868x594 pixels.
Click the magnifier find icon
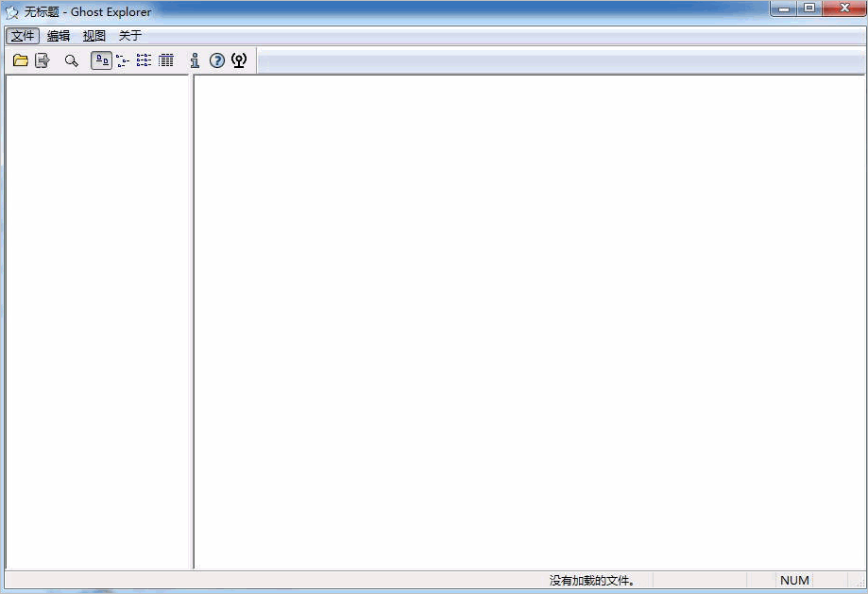(72, 60)
